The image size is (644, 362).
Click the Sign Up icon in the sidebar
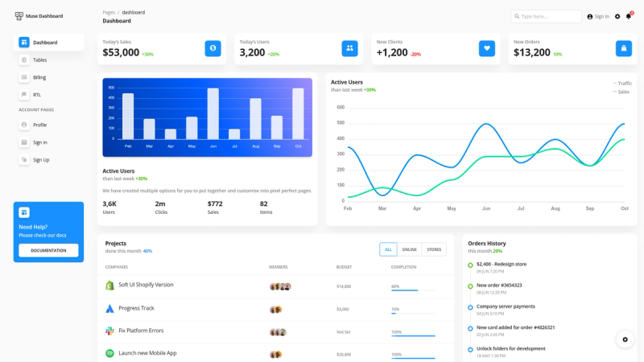pyautogui.click(x=24, y=159)
